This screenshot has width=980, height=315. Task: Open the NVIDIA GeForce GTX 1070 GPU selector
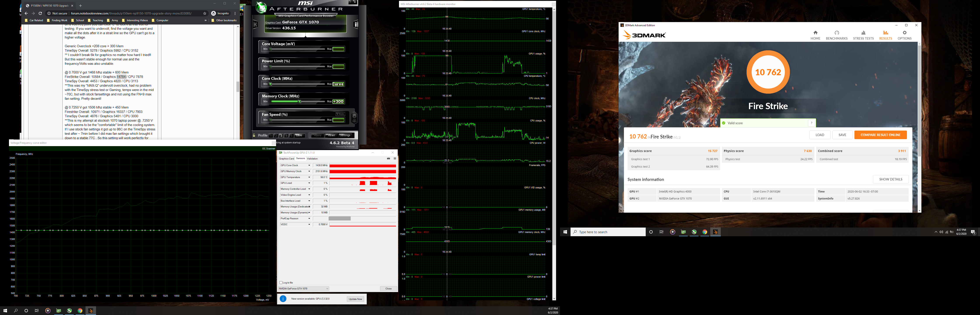tap(304, 288)
